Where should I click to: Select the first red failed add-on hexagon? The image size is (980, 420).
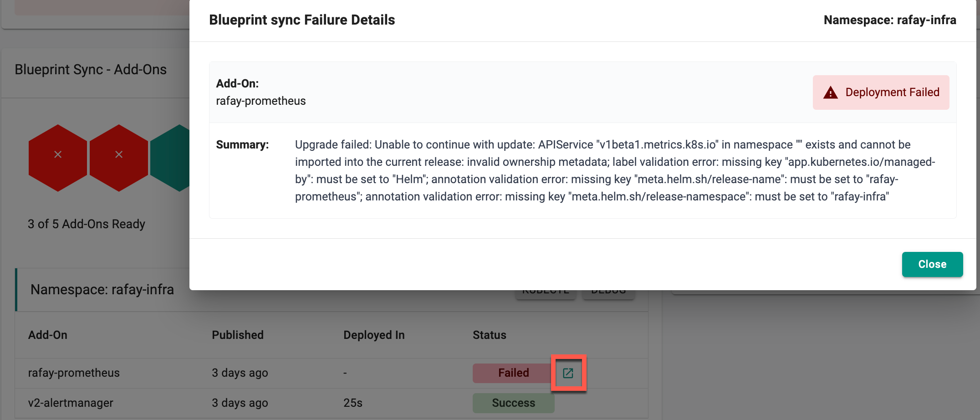coord(58,158)
